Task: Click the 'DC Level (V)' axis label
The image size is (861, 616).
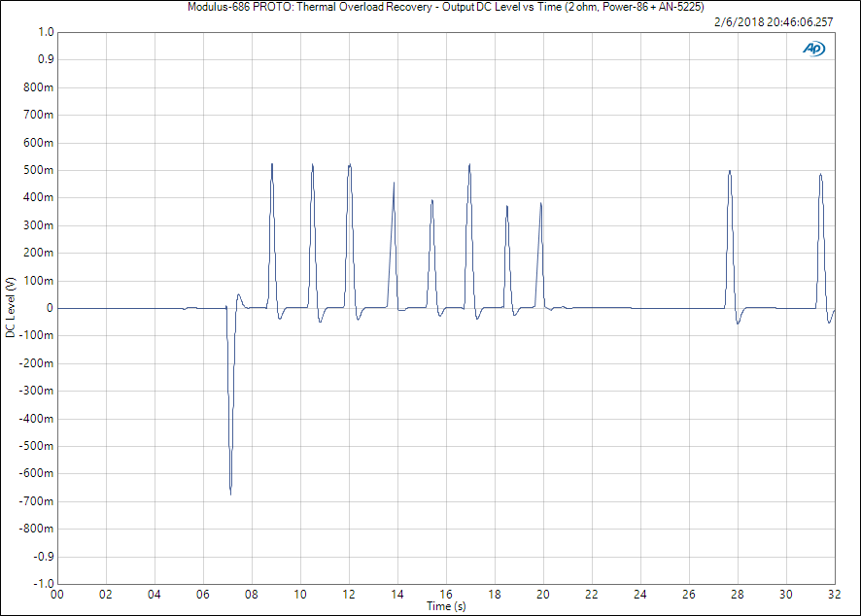Action: [x=11, y=307]
